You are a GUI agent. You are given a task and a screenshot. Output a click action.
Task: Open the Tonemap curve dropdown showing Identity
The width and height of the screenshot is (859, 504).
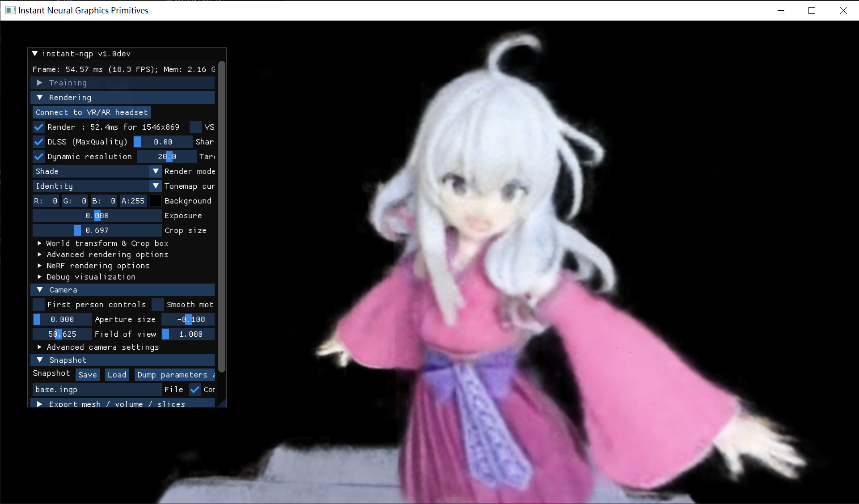[156, 186]
